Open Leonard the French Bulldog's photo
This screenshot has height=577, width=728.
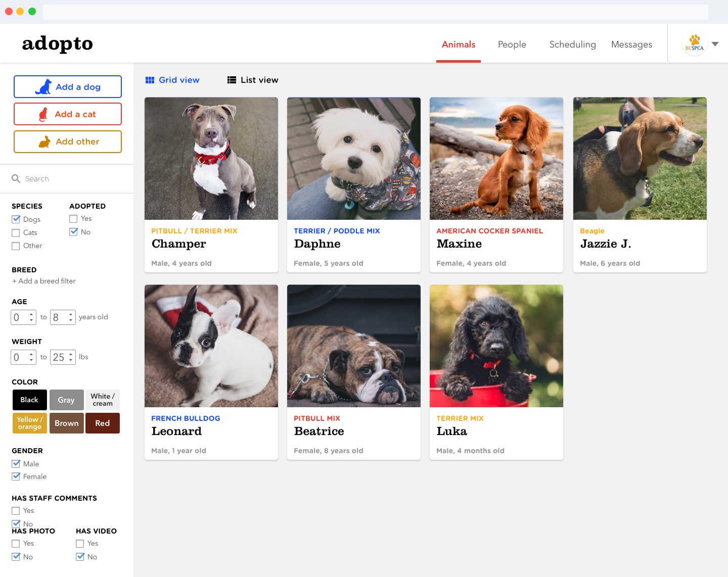211,346
